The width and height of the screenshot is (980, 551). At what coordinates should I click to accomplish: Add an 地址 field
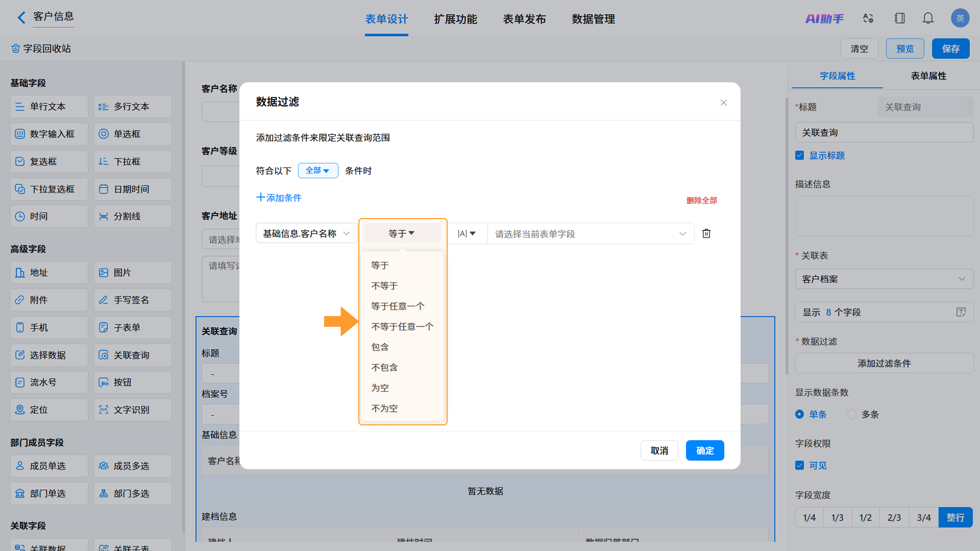pos(49,272)
